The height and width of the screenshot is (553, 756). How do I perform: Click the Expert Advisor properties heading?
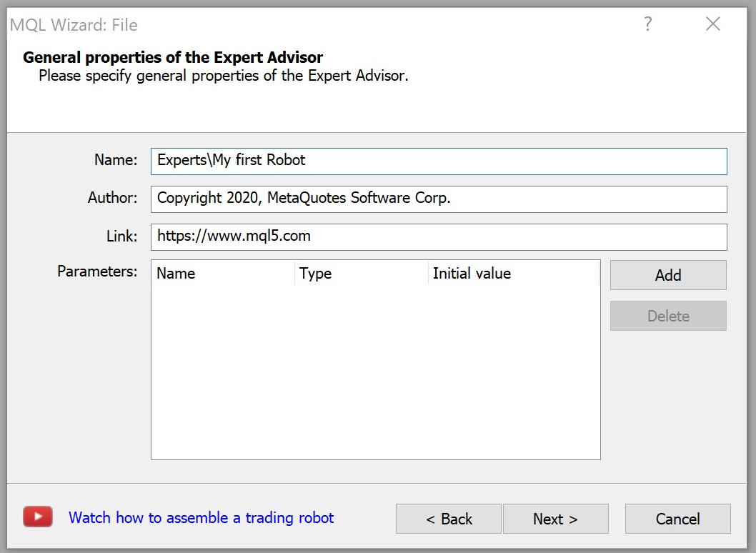[173, 57]
